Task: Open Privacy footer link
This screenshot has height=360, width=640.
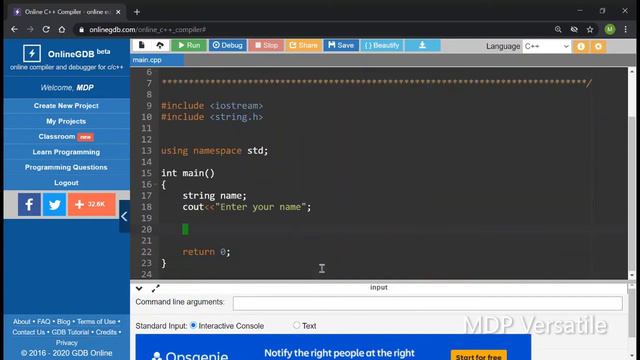Action: pyautogui.click(x=67, y=343)
